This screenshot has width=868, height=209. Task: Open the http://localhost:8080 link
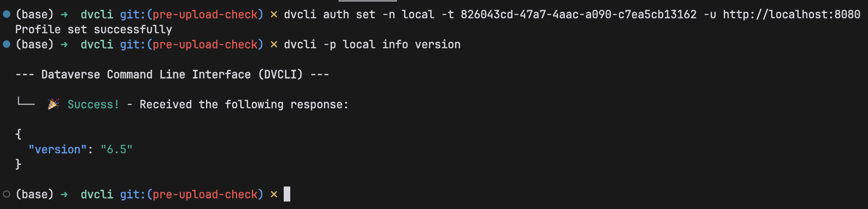point(791,15)
